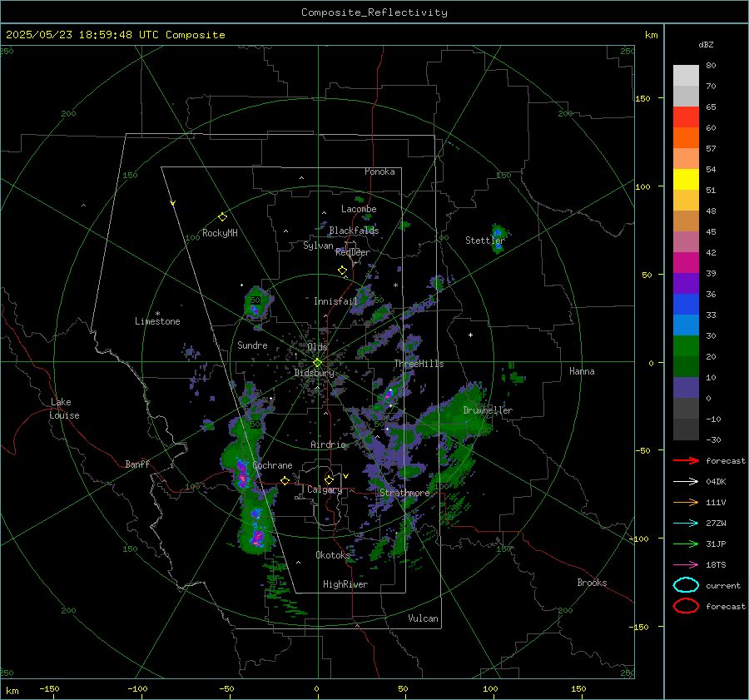The width and height of the screenshot is (749, 700).
Task: Select the blue 33-36 dBZ swatch
Action: 686,304
